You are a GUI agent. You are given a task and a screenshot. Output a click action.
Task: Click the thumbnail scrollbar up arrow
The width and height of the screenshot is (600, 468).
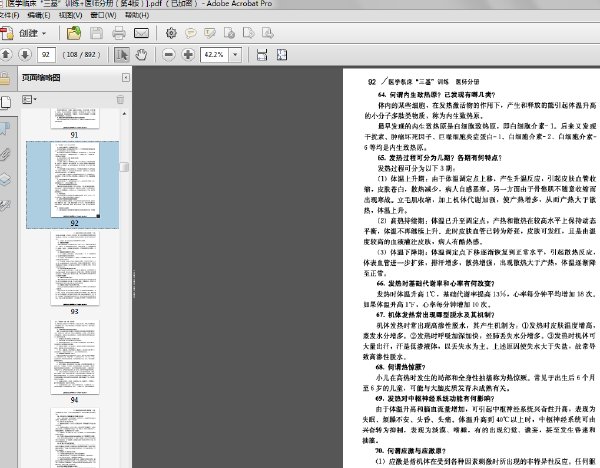tap(124, 114)
